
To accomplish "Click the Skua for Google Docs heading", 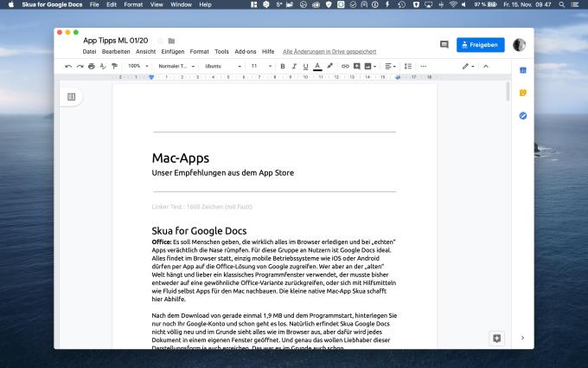I will [x=199, y=230].
